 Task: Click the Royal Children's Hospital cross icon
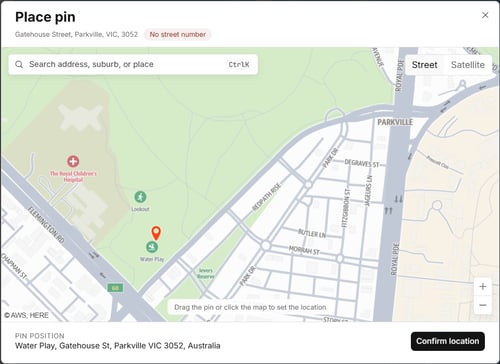pyautogui.click(x=73, y=161)
